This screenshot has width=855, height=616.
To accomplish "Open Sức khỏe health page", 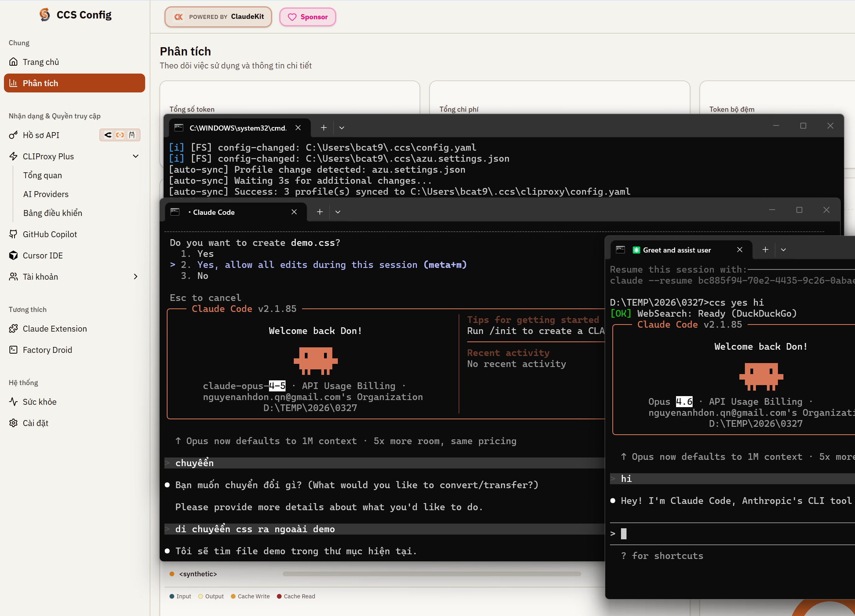I will (x=39, y=402).
